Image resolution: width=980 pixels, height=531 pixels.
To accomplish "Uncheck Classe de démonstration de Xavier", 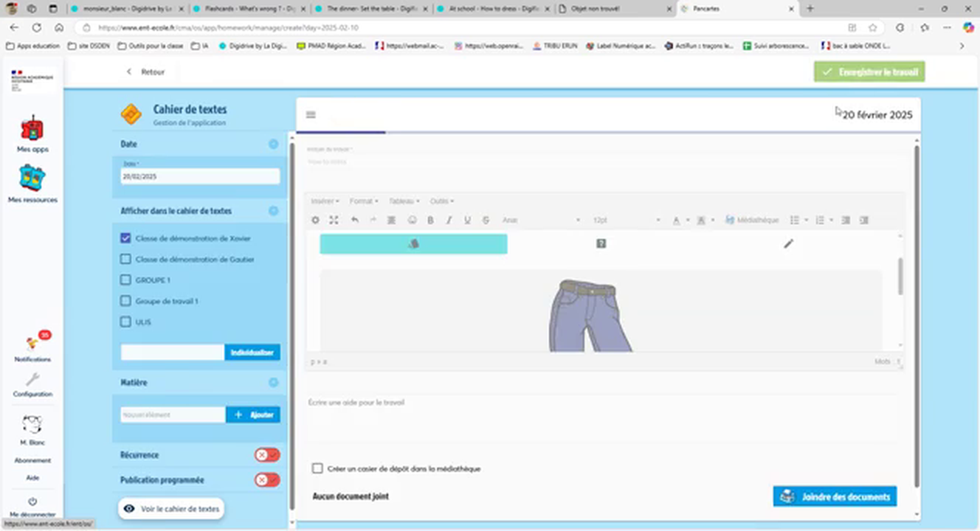I will point(125,238).
